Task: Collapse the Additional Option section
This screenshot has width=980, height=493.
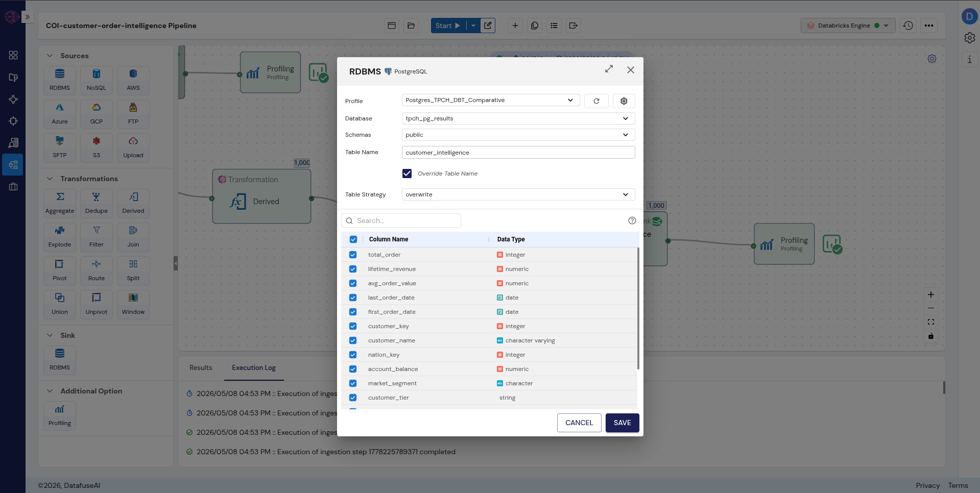Action: point(50,391)
